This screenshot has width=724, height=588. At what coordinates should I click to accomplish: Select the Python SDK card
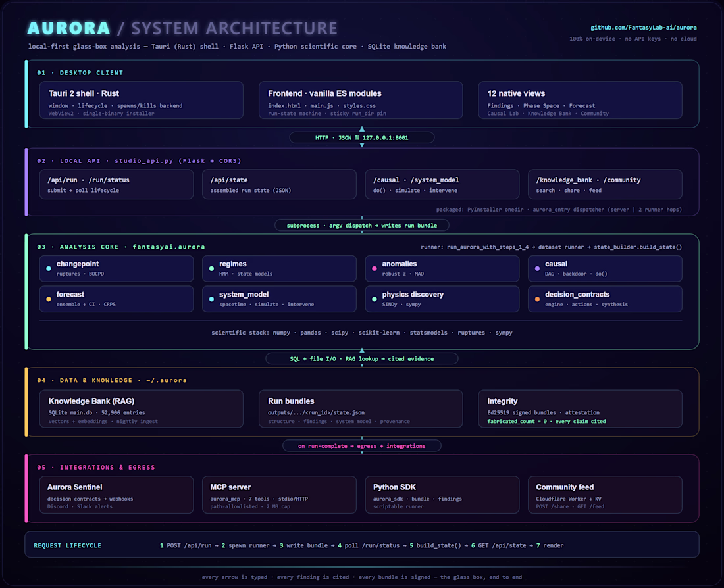(442, 495)
